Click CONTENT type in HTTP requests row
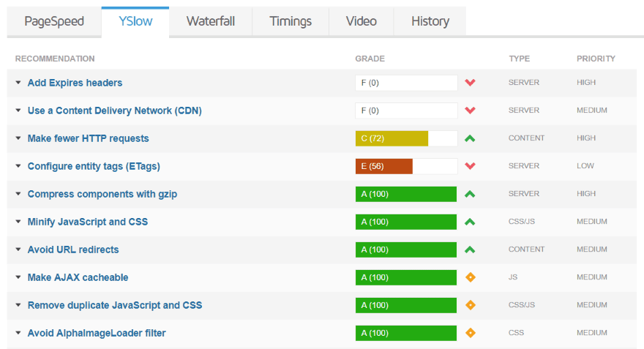Image resolution: width=644 pixels, height=349 pixels. (526, 138)
